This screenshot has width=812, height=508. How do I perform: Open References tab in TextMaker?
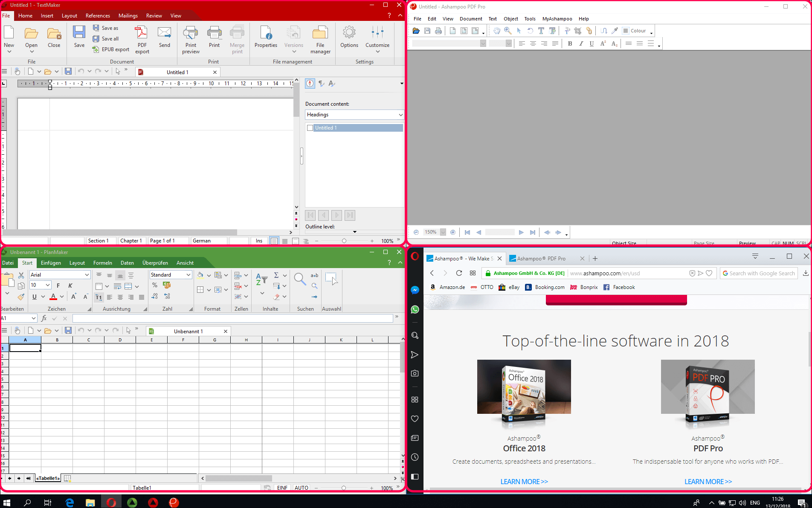98,16
